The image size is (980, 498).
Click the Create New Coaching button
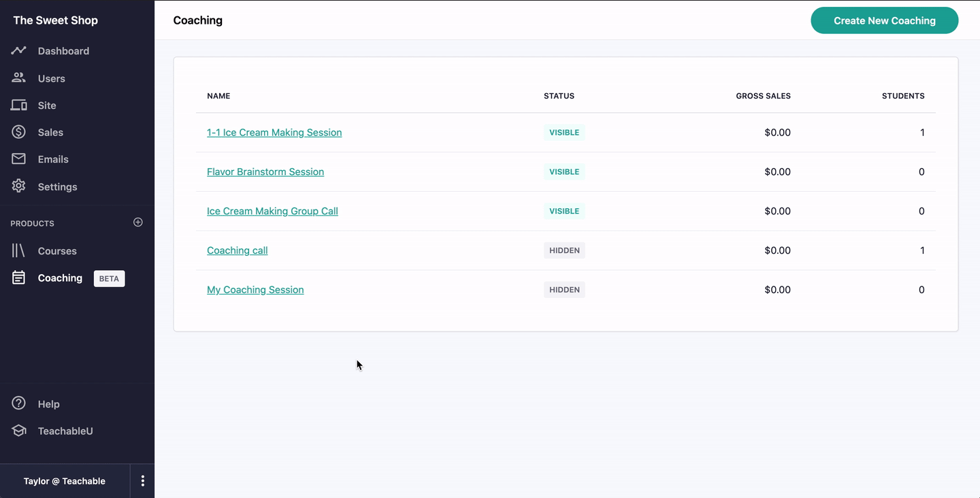coord(885,20)
